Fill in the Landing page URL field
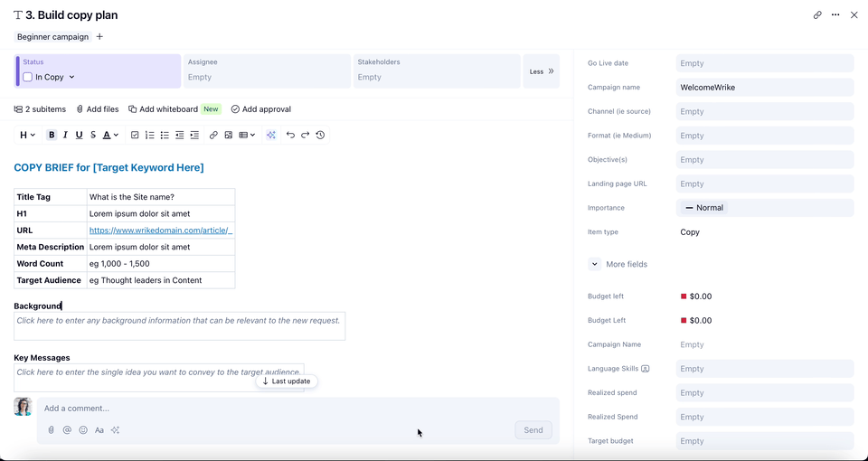 point(765,183)
